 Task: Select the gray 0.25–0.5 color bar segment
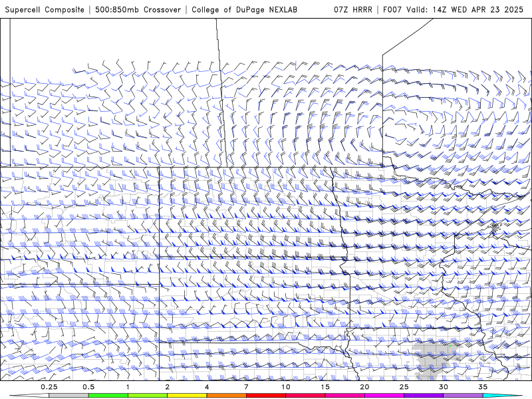(x=68, y=396)
